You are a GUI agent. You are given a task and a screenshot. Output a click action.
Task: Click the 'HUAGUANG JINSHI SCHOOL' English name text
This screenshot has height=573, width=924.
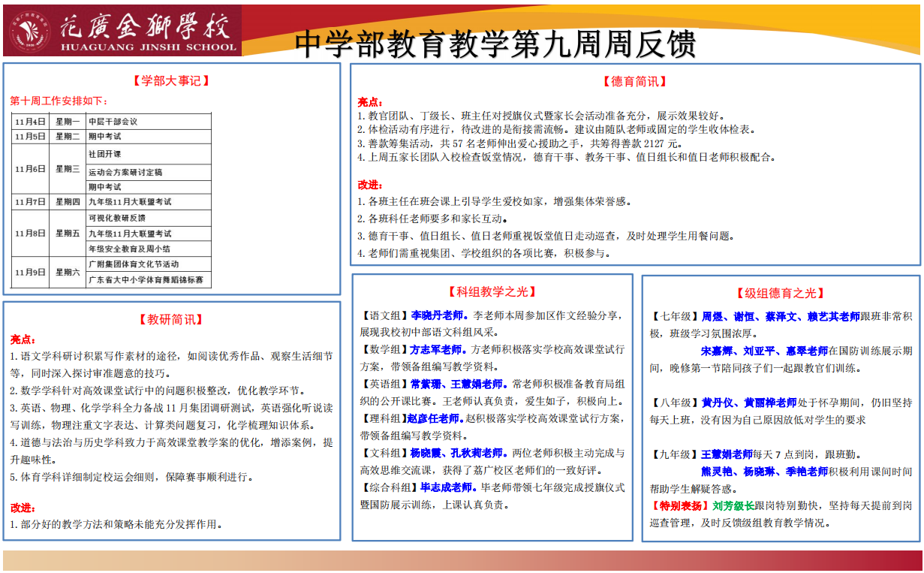click(x=147, y=46)
